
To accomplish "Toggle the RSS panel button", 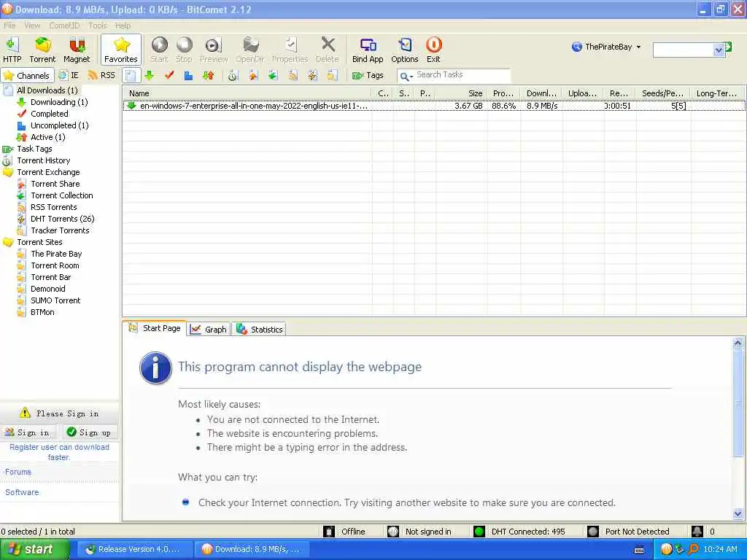I will [x=101, y=75].
